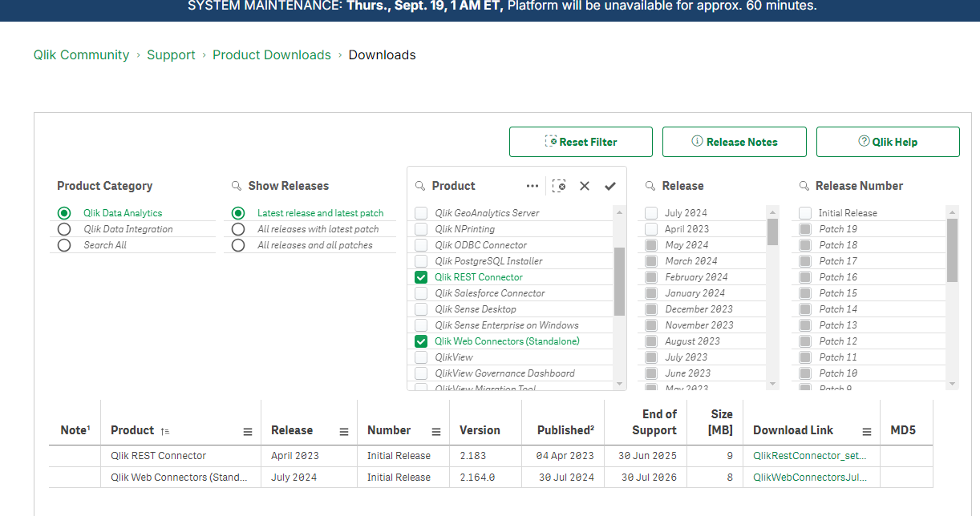Click 30 Jun 2025 end of support cell
The image size is (980, 516).
point(647,456)
